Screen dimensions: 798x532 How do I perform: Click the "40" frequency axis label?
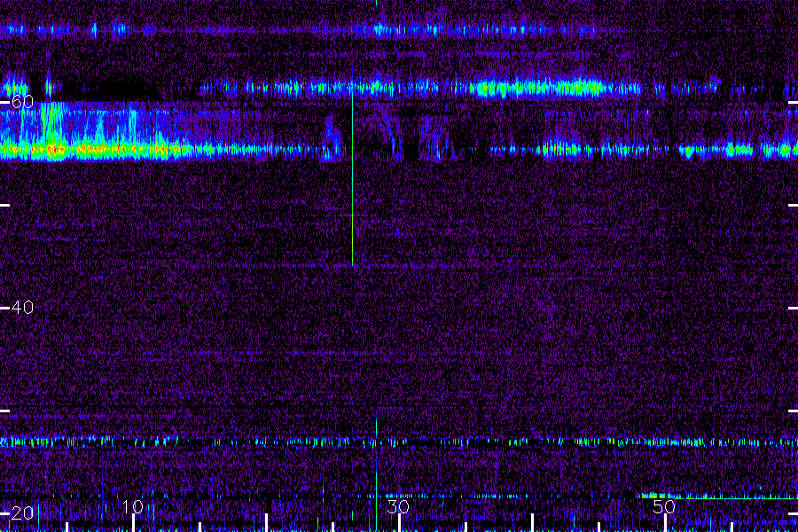pyautogui.click(x=22, y=308)
